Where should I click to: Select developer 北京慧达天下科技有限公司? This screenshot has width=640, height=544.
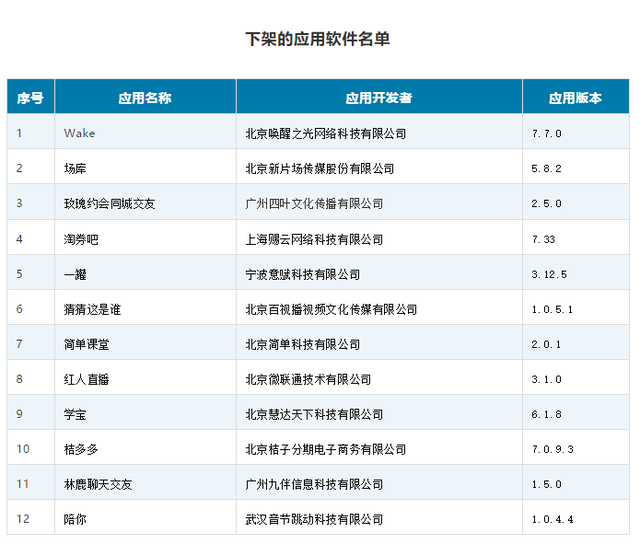[x=314, y=415]
